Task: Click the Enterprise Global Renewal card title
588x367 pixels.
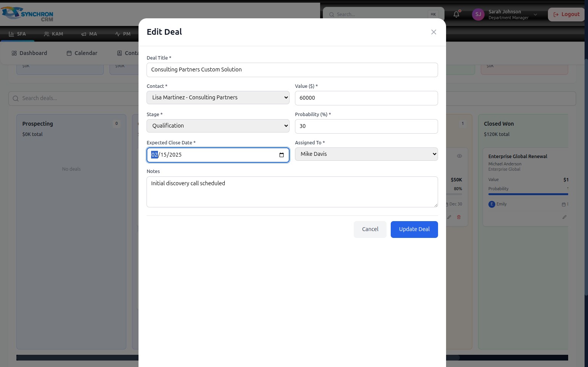Action: 517,157
